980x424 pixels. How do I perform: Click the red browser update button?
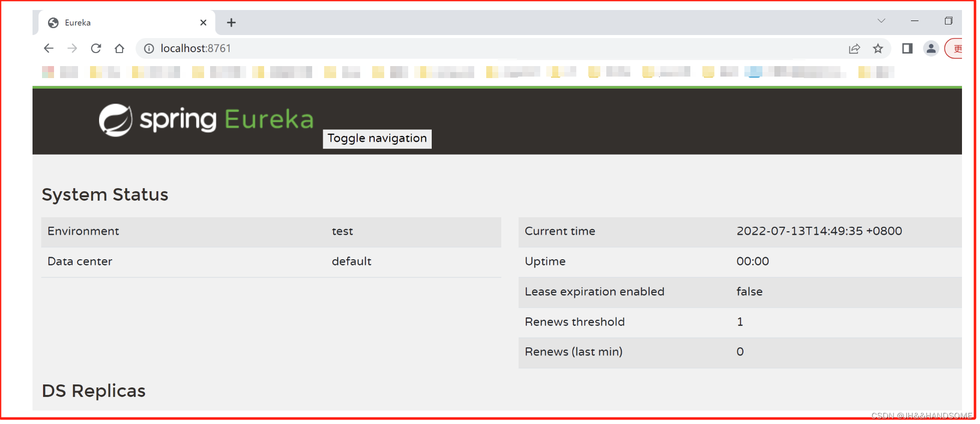pyautogui.click(x=954, y=49)
